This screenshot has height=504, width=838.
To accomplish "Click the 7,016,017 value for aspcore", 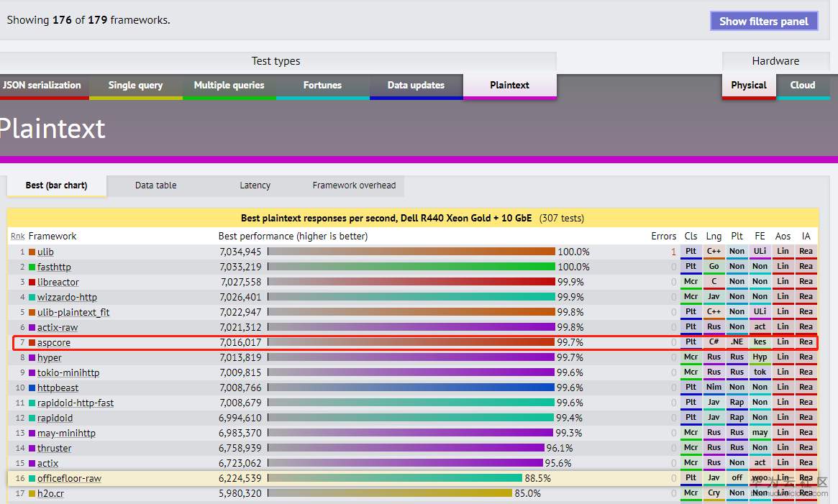I will pos(240,343).
